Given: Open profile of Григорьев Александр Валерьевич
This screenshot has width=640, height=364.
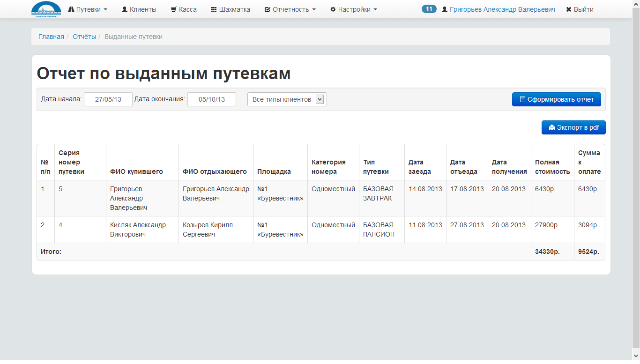Looking at the screenshot, I should (x=499, y=9).
